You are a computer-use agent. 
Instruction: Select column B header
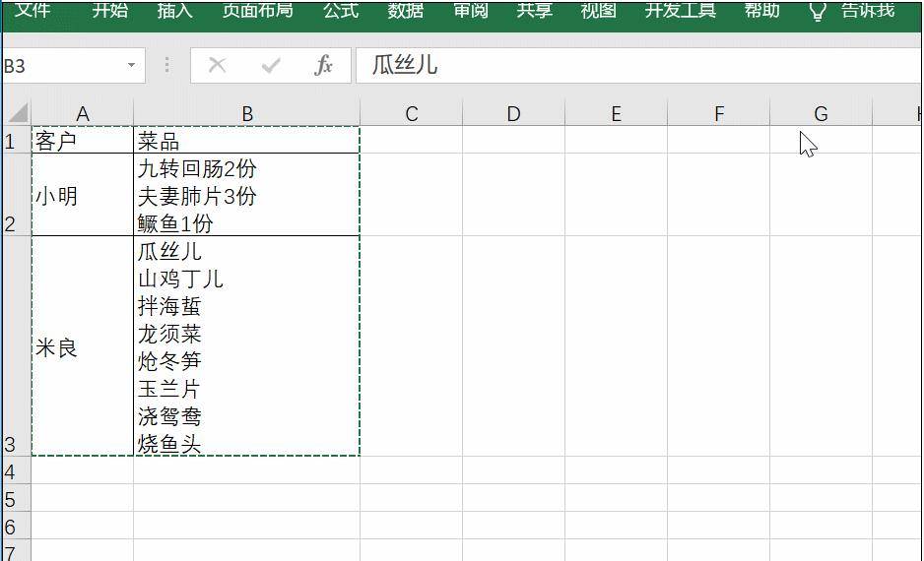click(247, 113)
